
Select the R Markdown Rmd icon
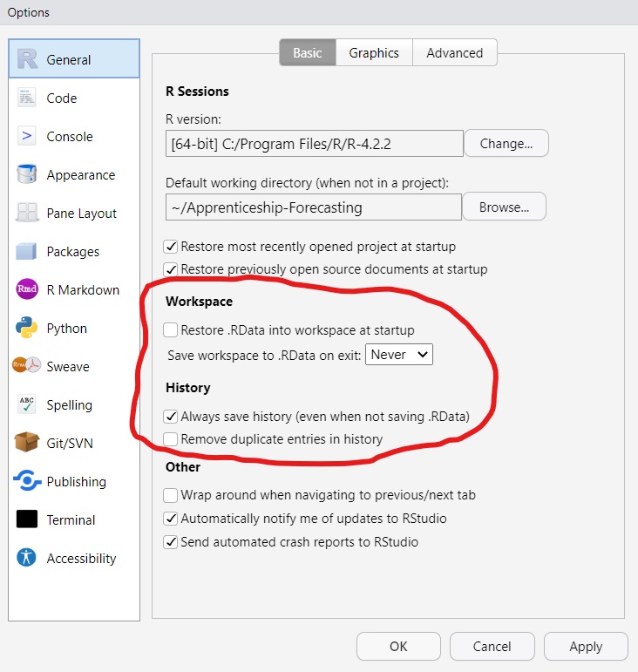click(x=27, y=290)
